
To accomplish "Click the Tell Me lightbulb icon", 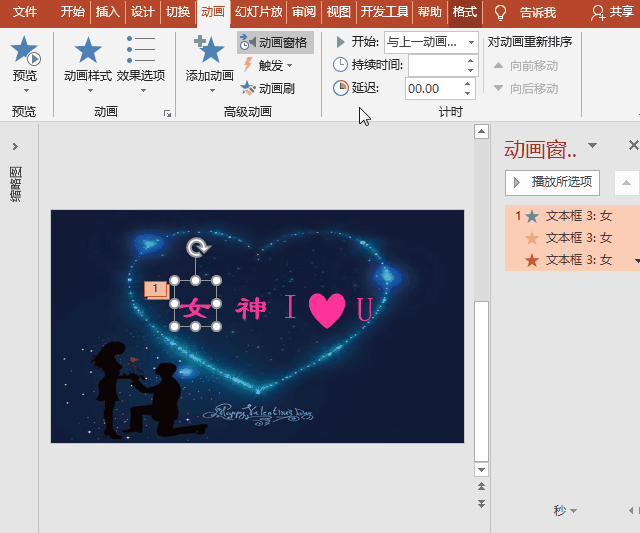I will point(500,13).
